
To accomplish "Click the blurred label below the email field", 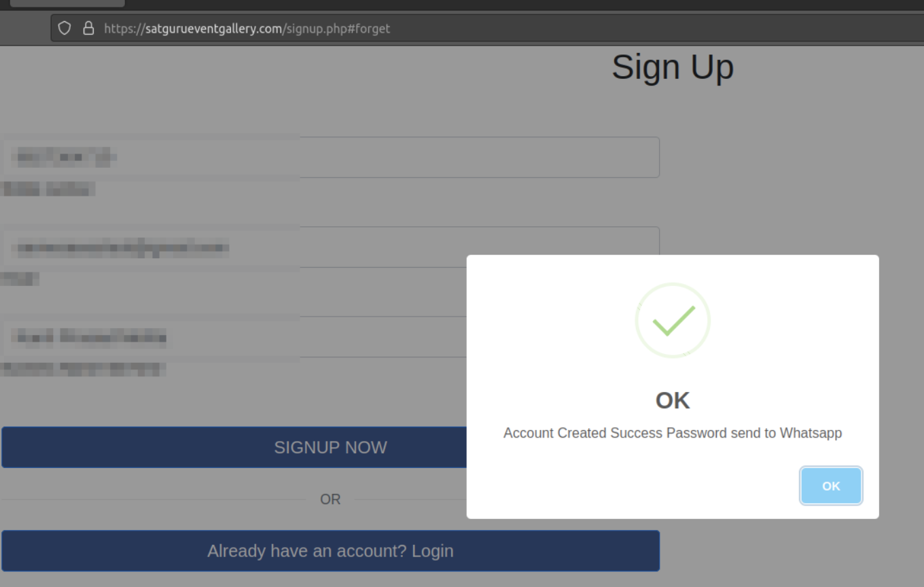I will pos(20,279).
